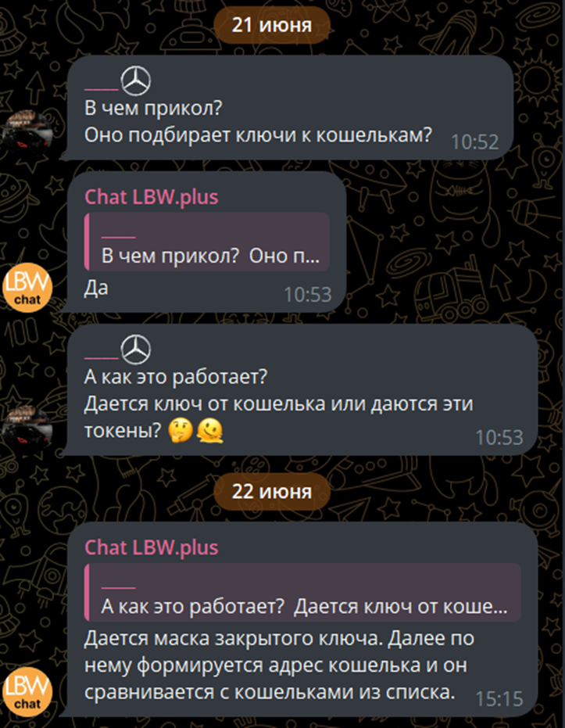
Task: Select the message "Оно подбирает ключи к кошелькам?"
Action: (x=258, y=135)
